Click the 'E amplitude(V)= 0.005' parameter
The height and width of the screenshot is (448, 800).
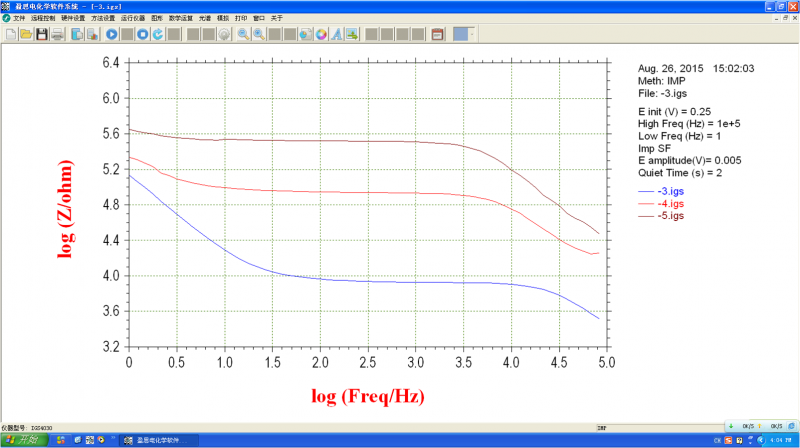tap(689, 161)
